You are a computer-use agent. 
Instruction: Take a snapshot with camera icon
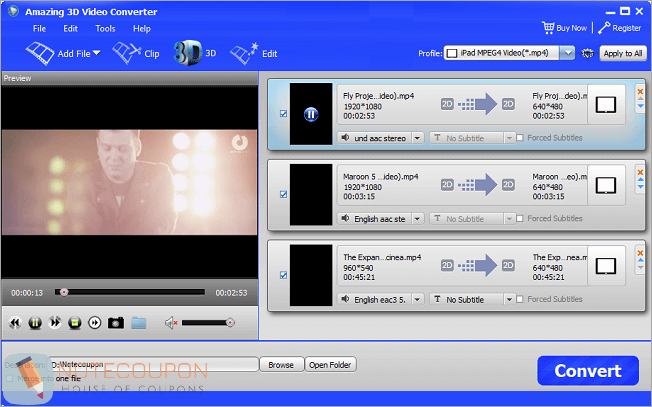tap(116, 323)
